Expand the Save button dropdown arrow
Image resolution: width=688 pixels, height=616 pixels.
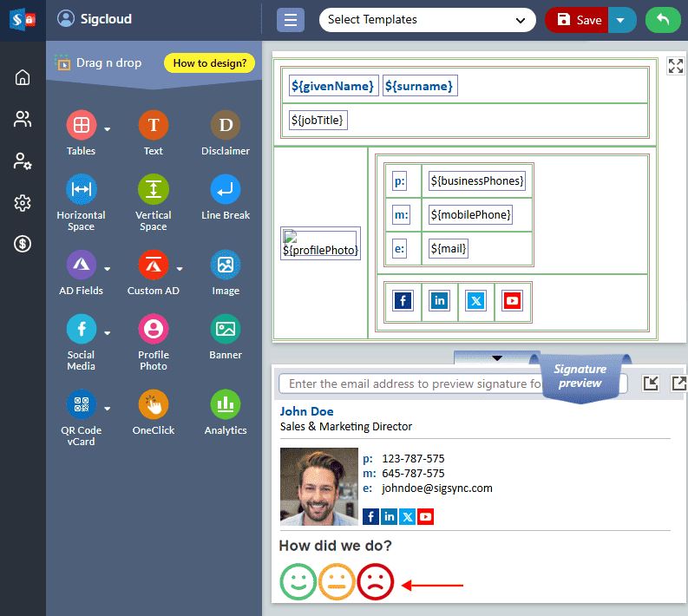point(621,20)
